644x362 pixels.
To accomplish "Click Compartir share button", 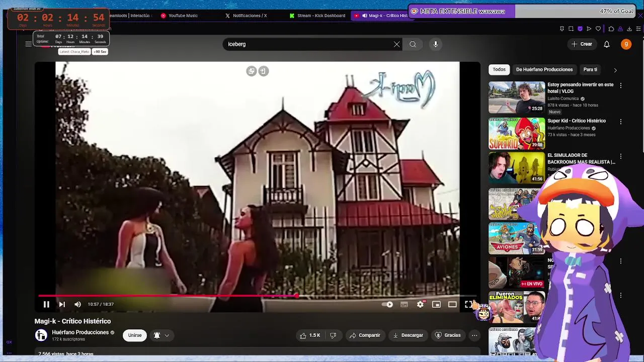I will (x=365, y=335).
